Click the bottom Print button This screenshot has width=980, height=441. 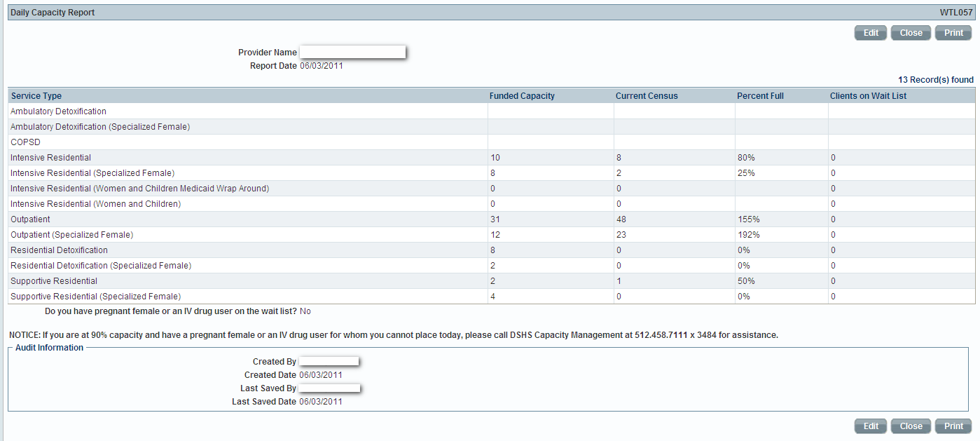953,426
